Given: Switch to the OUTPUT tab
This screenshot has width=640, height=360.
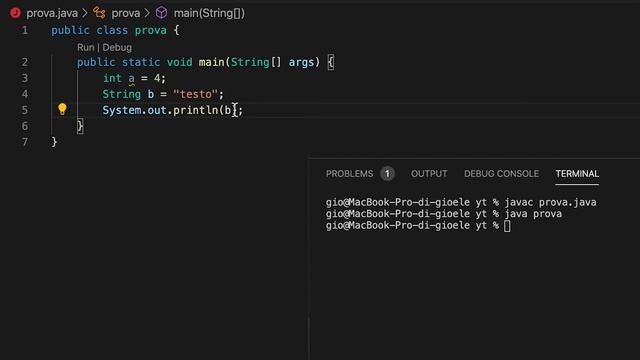Looking at the screenshot, I should pyautogui.click(x=429, y=174).
